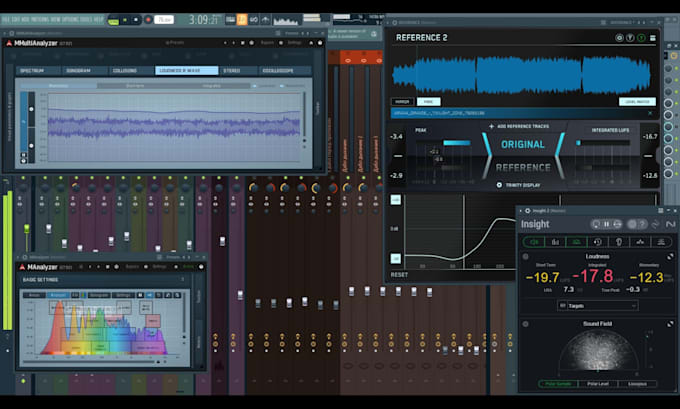
Task: Click the FL Studio stop button
Action: (136, 20)
